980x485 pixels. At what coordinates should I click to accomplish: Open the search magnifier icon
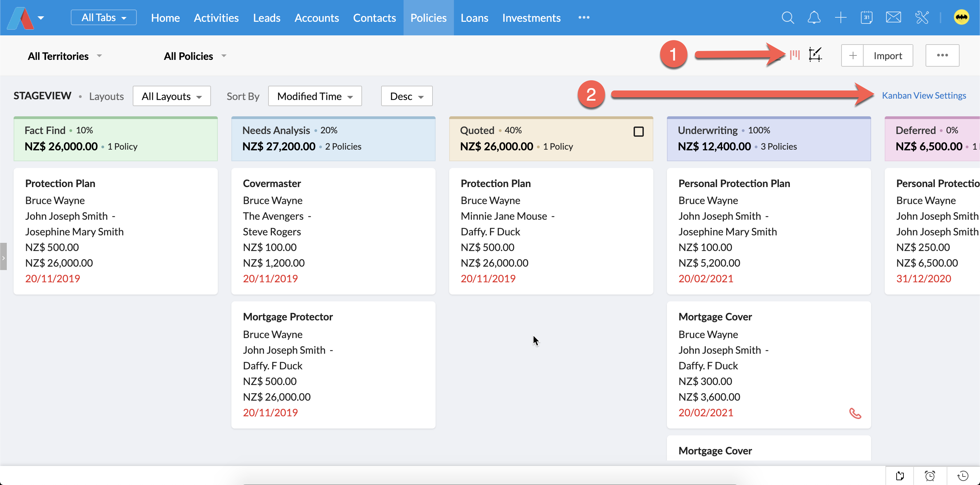point(787,18)
